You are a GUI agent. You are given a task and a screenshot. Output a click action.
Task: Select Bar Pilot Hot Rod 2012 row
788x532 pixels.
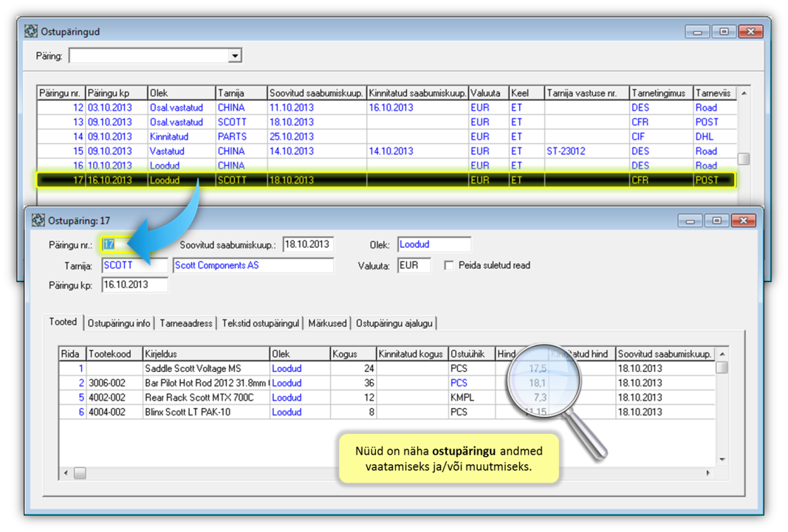tap(386, 383)
